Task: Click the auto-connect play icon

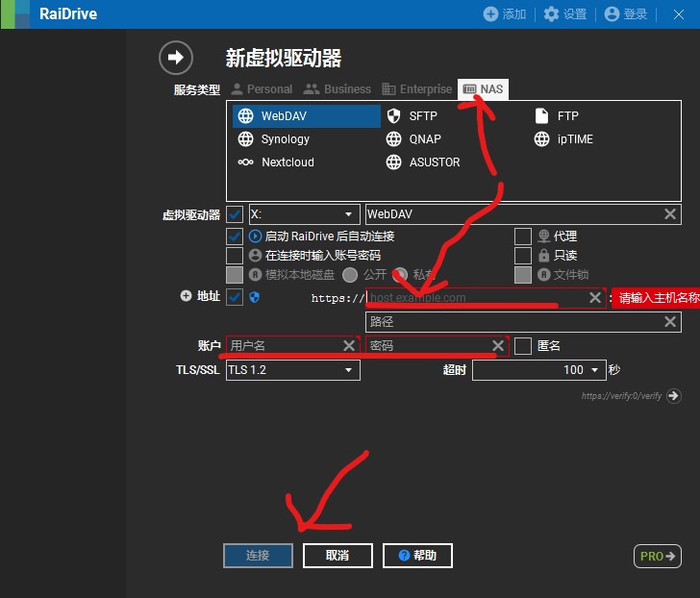Action: pos(255,237)
